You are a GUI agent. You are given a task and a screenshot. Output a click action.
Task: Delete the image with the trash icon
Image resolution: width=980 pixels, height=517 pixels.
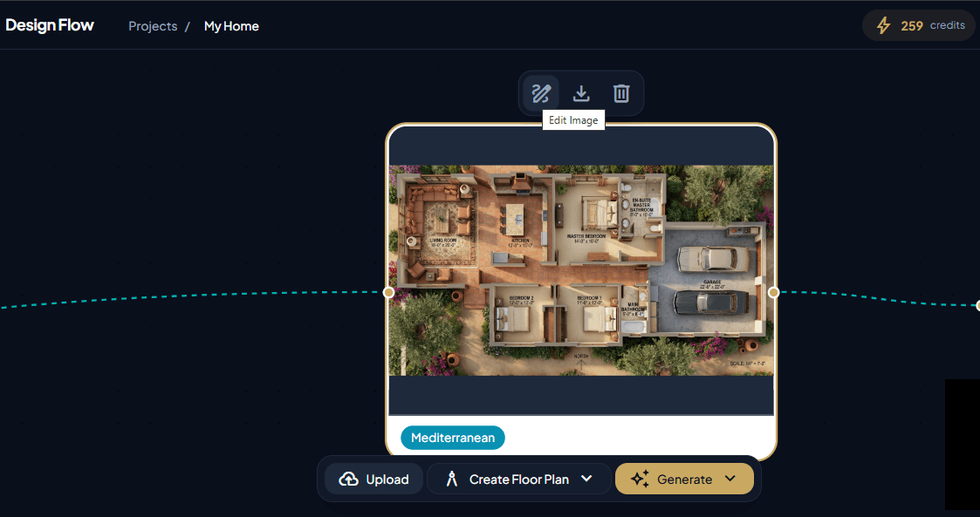[621, 93]
